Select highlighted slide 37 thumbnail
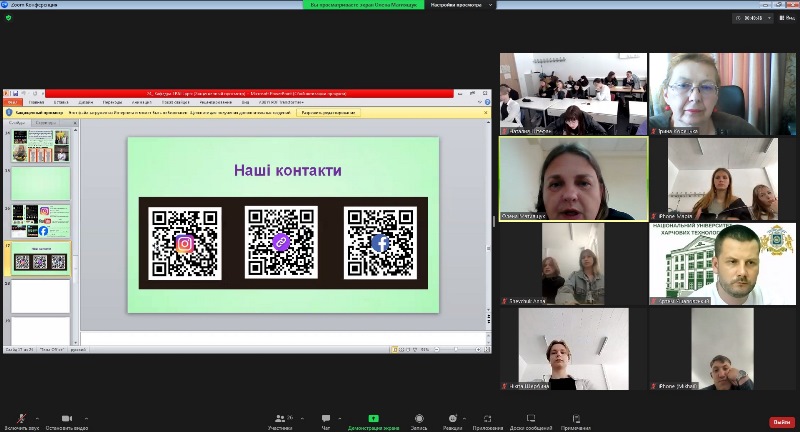Viewport: 800px width, 432px height. click(40, 259)
